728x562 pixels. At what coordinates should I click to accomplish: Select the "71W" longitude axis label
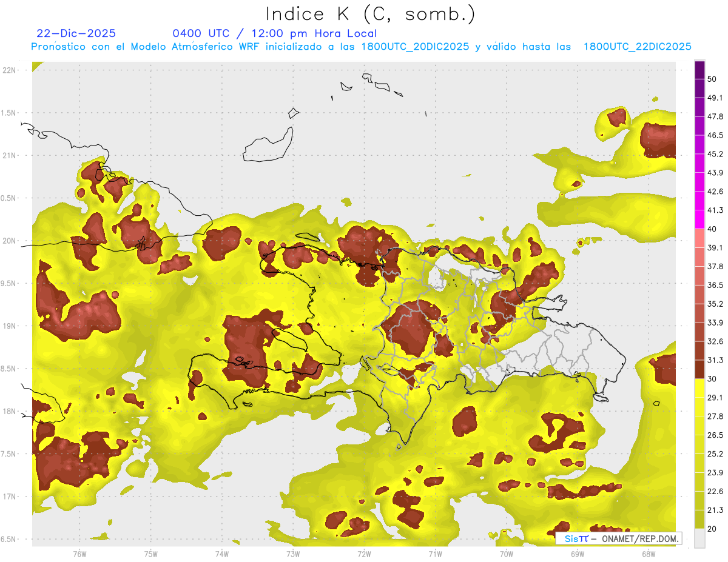[435, 554]
